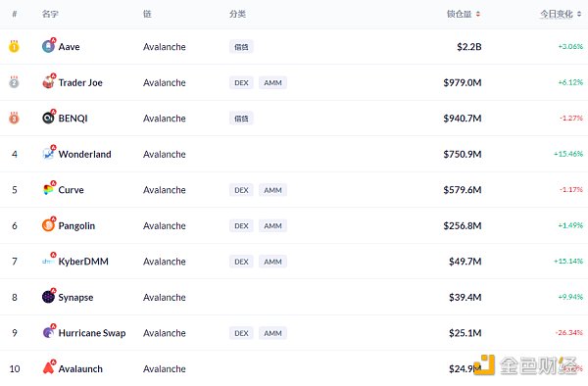
Task: Select the Hurricane Swap logo icon
Action: pos(48,332)
